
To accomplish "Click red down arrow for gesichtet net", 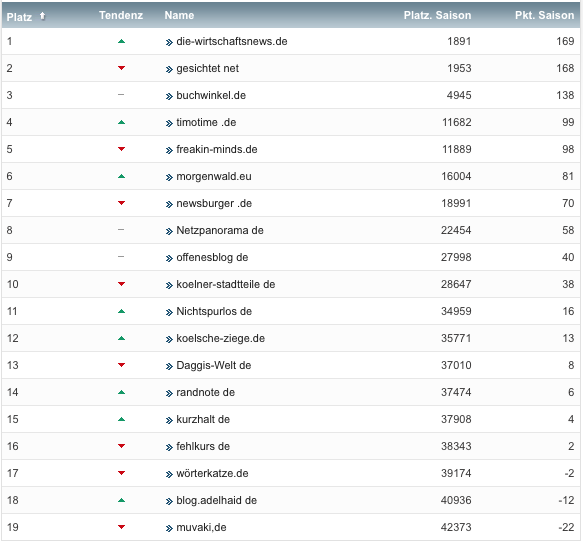I will [x=121, y=68].
